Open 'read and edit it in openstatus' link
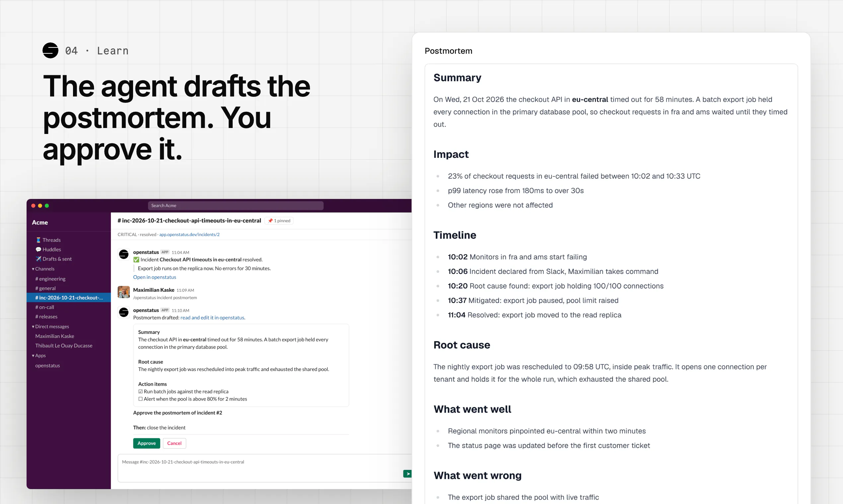843x504 pixels. [x=212, y=318]
